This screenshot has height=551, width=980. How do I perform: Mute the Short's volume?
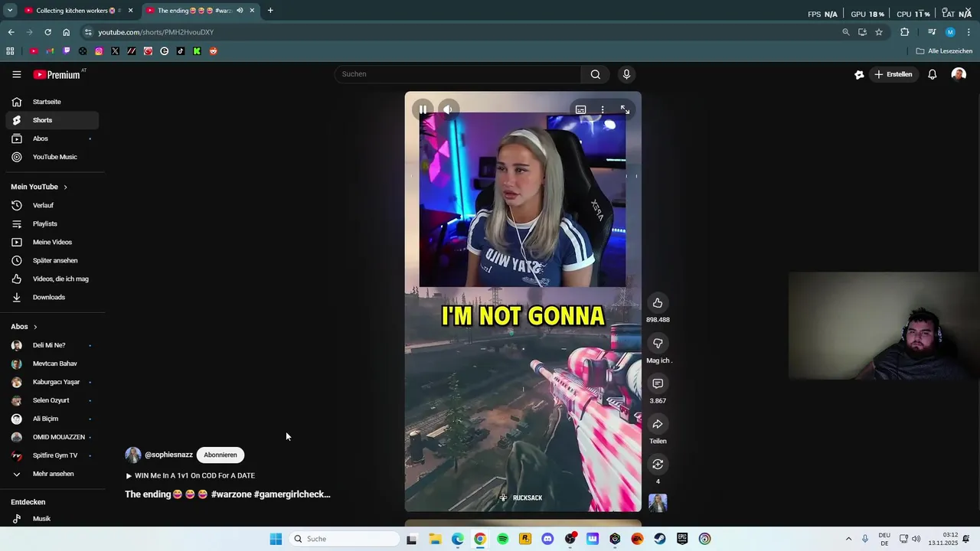coord(448,109)
